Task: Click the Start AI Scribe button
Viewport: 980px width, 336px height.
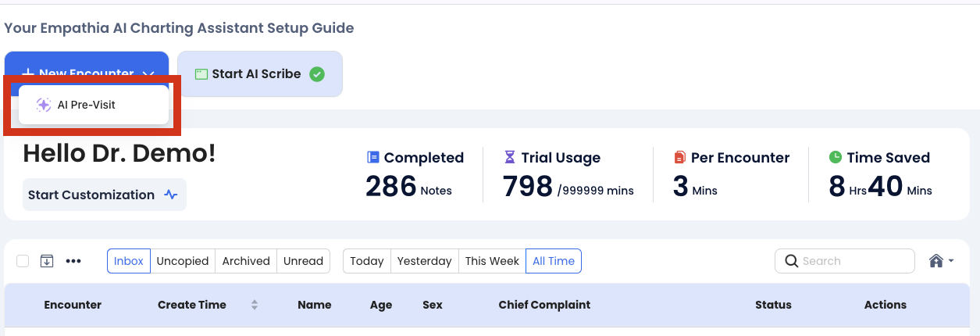Action: [260, 74]
